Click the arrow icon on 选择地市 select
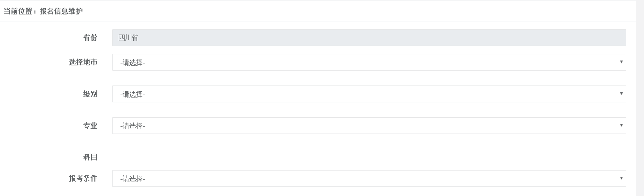The height and width of the screenshot is (196, 644). (x=621, y=62)
